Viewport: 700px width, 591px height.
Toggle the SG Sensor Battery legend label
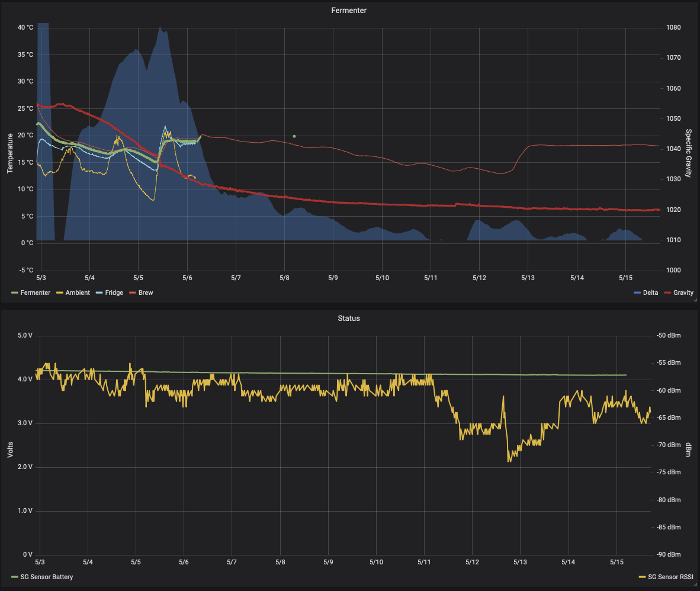click(46, 577)
